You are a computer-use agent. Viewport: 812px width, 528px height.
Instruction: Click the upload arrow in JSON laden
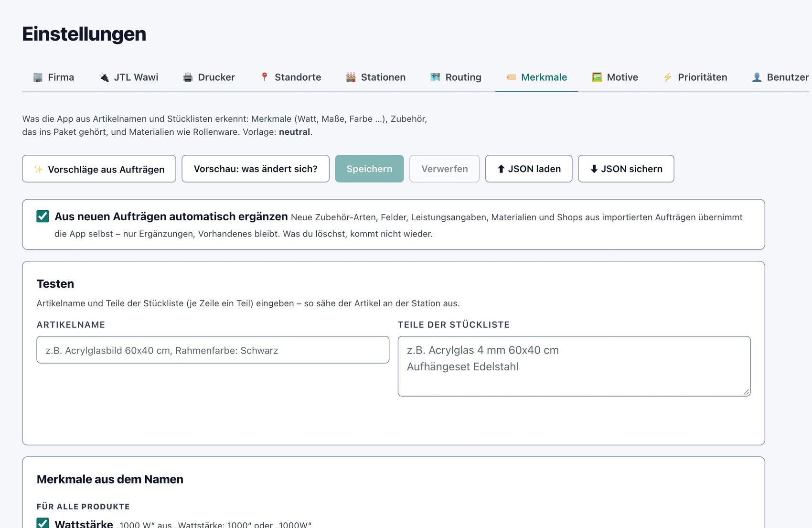[x=501, y=169]
